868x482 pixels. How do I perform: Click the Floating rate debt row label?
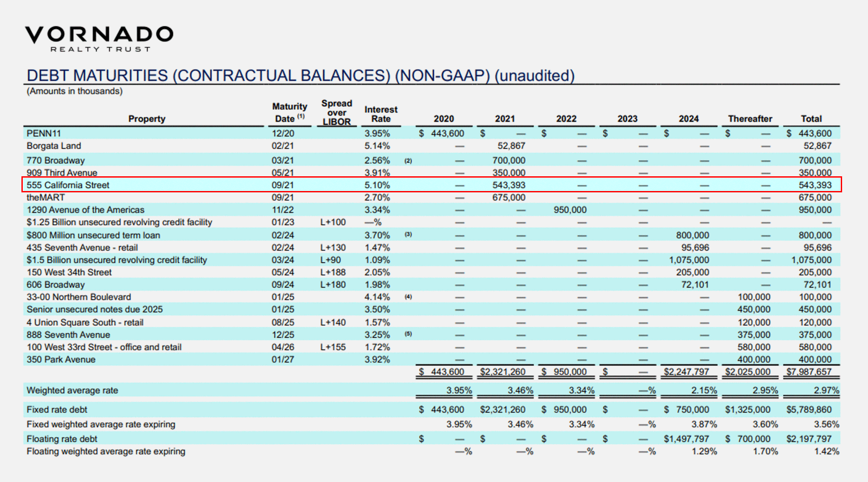[62, 439]
